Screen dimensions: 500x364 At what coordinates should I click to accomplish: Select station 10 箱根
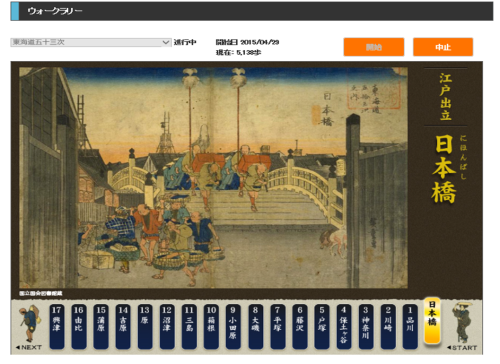click(211, 326)
